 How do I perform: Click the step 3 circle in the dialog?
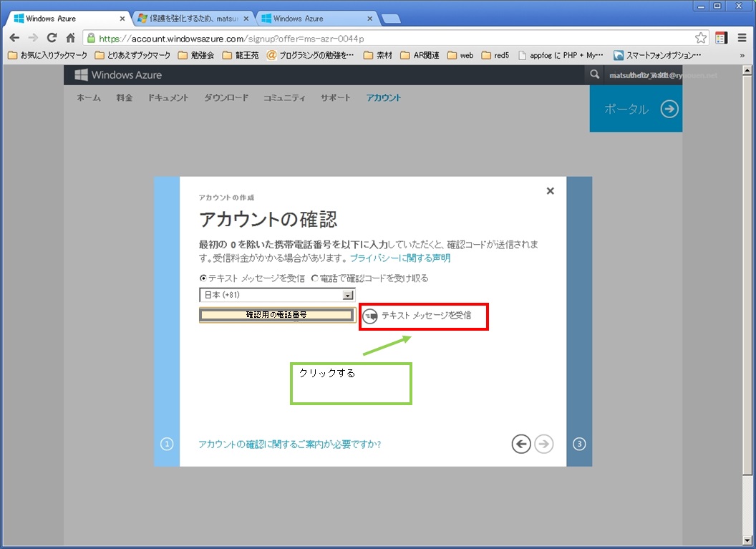(x=579, y=444)
